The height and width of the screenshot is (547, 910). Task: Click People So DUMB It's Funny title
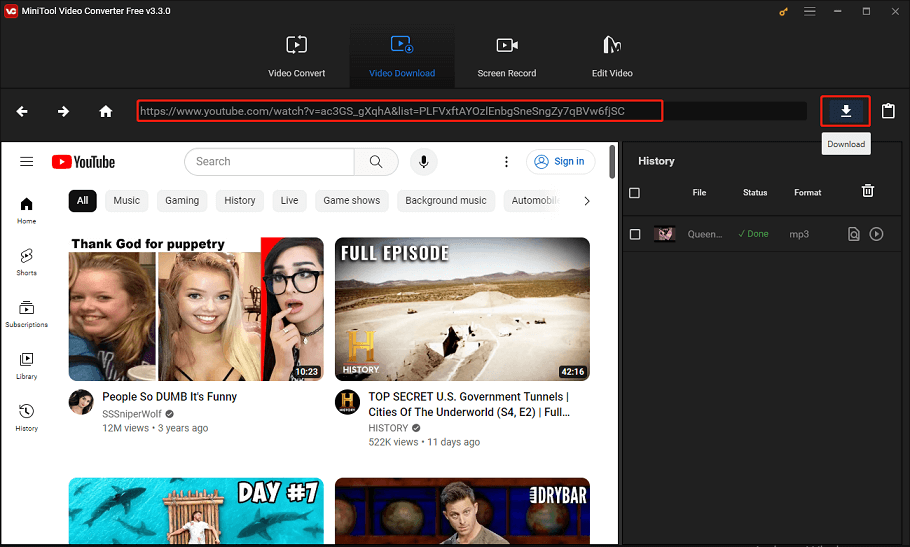169,397
